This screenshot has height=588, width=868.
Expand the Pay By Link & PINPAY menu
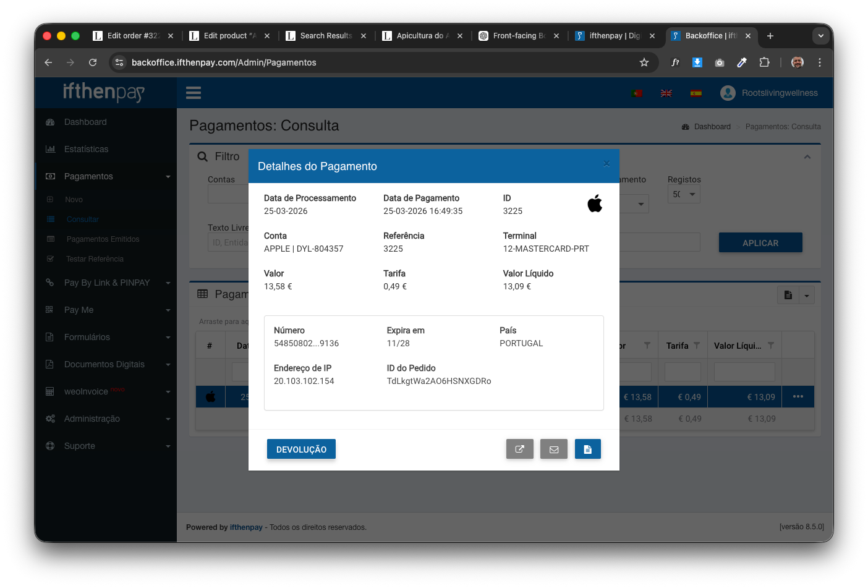[x=107, y=283]
